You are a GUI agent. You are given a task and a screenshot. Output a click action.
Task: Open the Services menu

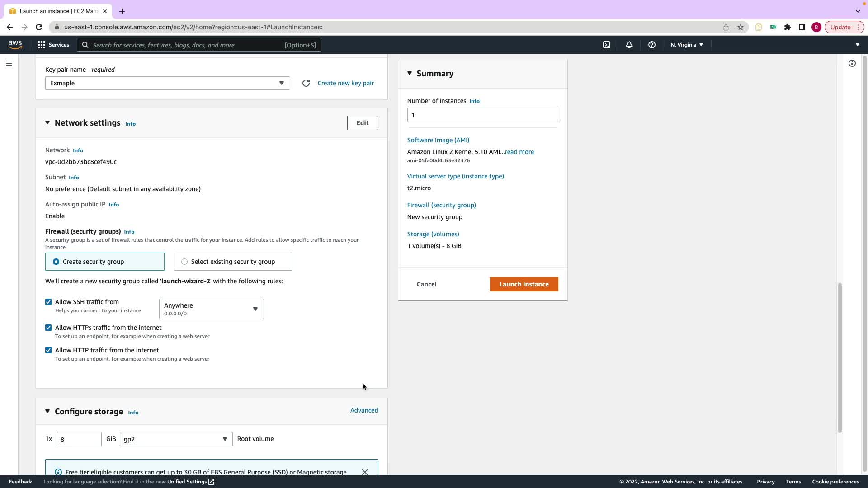53,45
